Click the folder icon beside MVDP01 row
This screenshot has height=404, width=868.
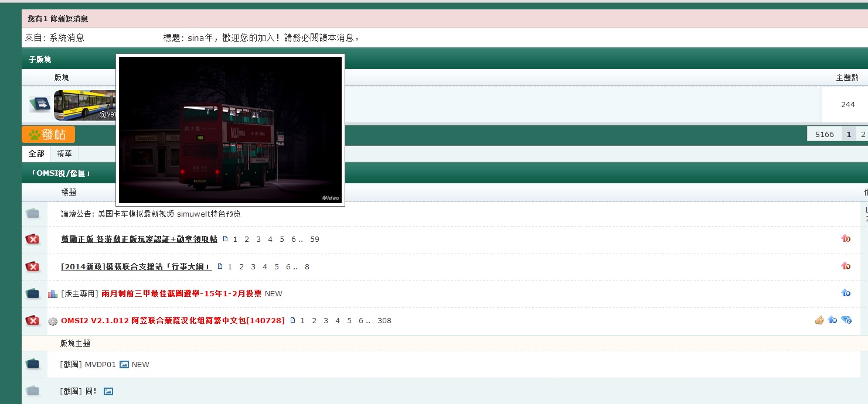click(33, 364)
